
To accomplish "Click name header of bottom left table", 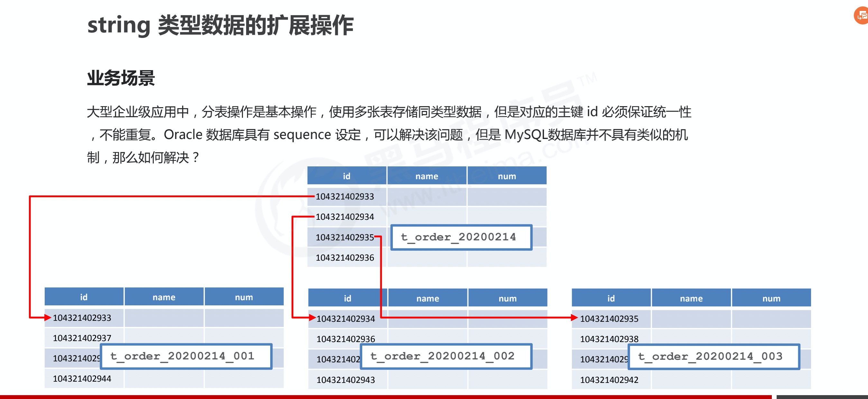I will (x=164, y=297).
